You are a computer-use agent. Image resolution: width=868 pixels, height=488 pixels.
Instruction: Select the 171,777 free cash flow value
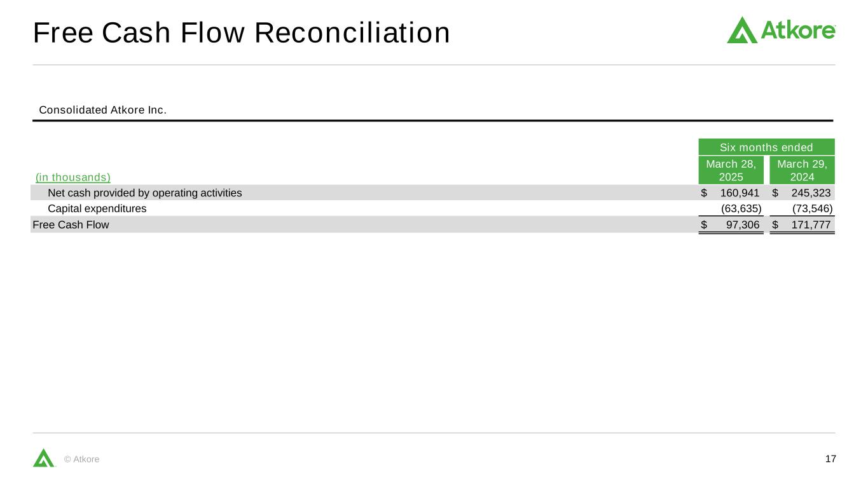(811, 224)
